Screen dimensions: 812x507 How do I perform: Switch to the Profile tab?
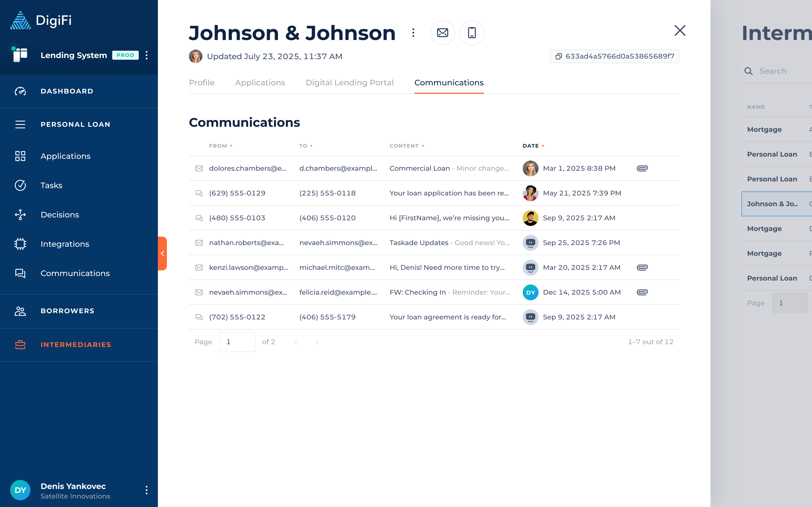[x=201, y=83]
